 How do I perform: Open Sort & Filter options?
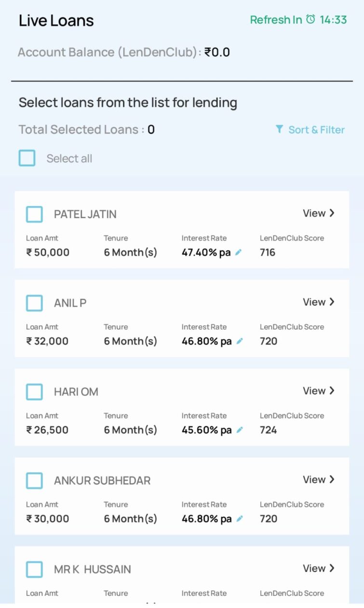(316, 130)
